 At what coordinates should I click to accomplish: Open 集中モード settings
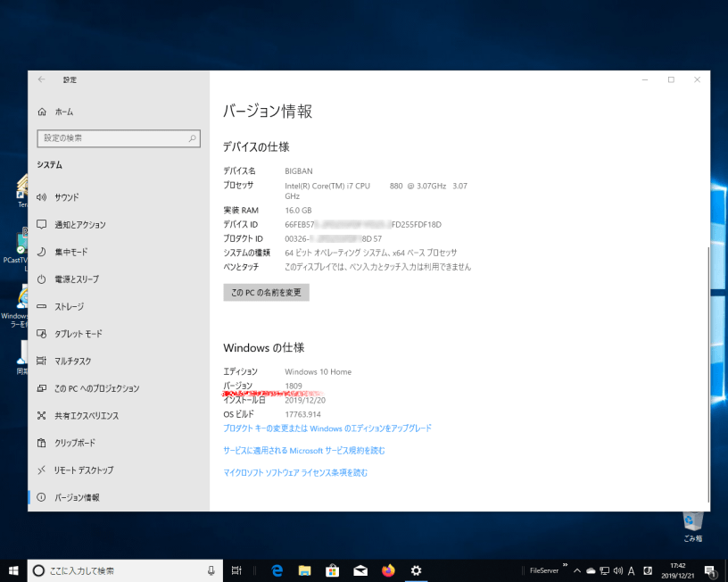[119, 253]
